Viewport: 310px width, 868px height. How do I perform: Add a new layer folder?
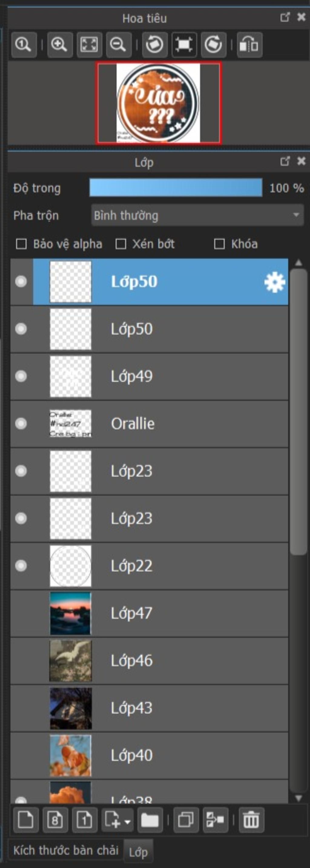[150, 820]
